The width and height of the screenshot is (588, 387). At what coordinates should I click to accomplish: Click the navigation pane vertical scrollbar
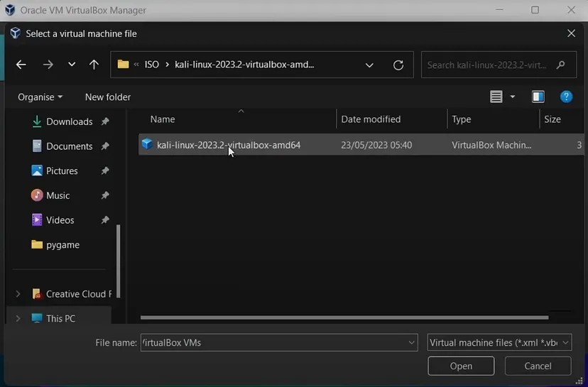(x=119, y=261)
